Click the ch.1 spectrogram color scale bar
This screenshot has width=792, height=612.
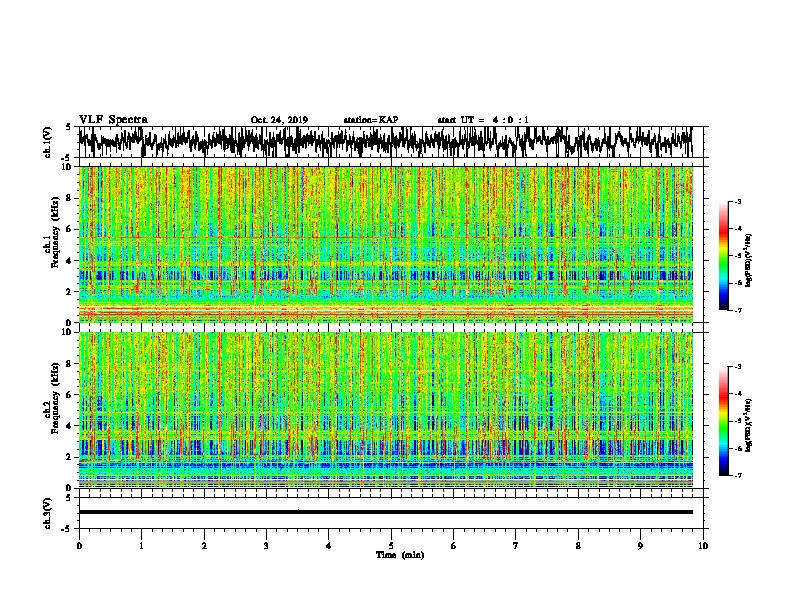[723, 256]
